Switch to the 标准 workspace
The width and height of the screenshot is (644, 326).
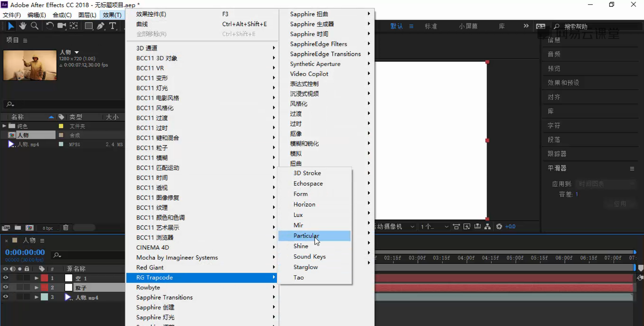coord(431,26)
